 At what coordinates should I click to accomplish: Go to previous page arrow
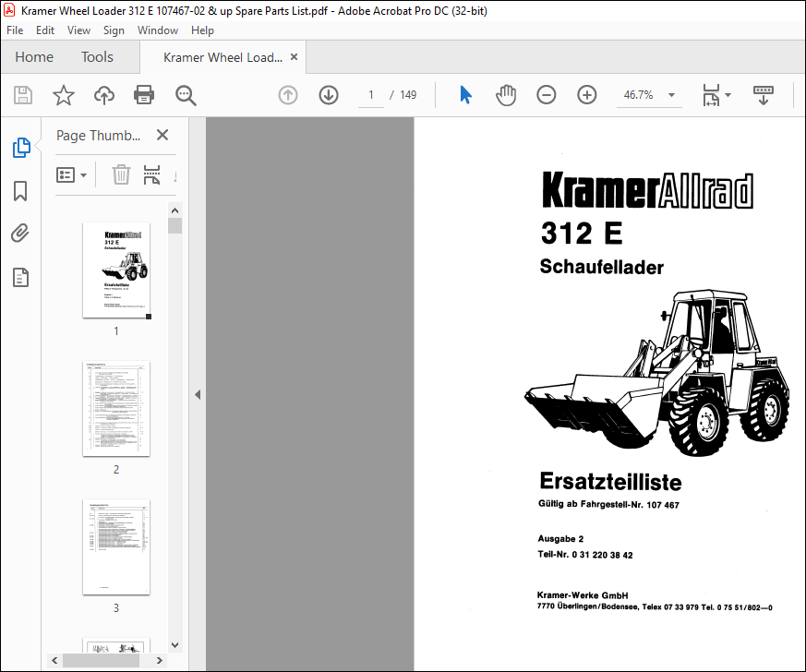288,95
